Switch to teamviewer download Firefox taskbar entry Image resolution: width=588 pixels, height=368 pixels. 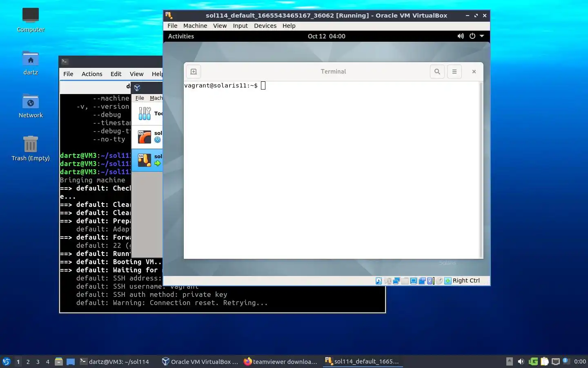click(281, 361)
